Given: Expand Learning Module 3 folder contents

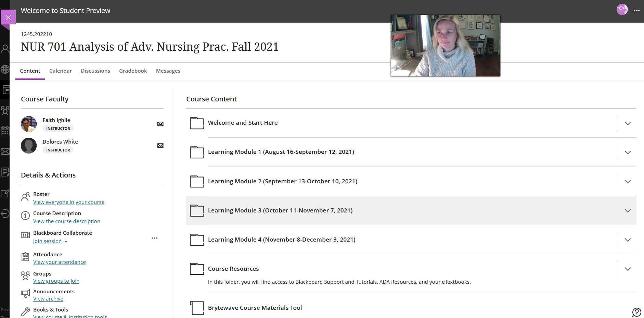Looking at the screenshot, I should (628, 211).
